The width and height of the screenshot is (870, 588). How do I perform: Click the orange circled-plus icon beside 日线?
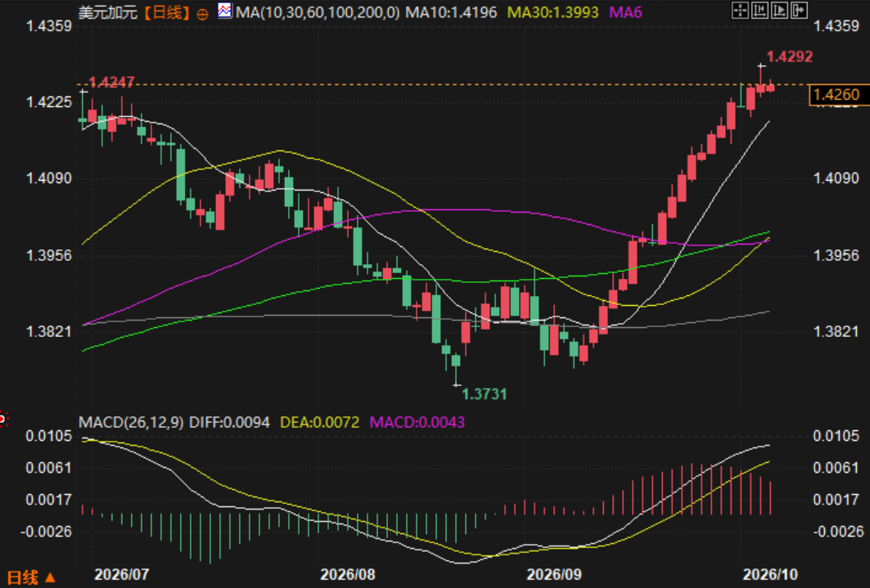coord(202,15)
